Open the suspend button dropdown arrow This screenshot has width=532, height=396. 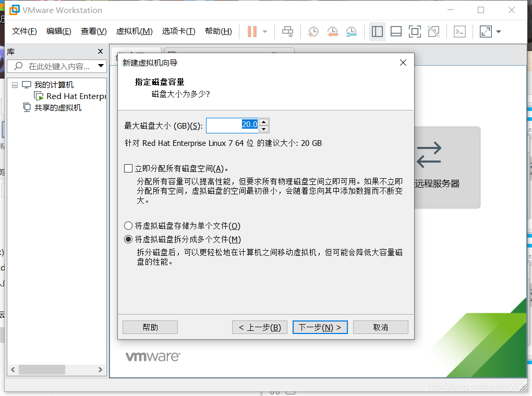tap(265, 32)
